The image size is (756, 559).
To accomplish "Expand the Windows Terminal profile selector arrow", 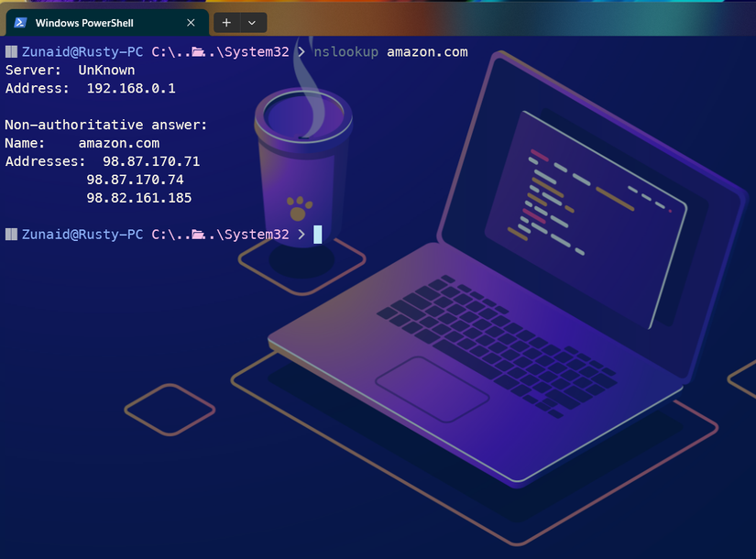I will [x=250, y=22].
